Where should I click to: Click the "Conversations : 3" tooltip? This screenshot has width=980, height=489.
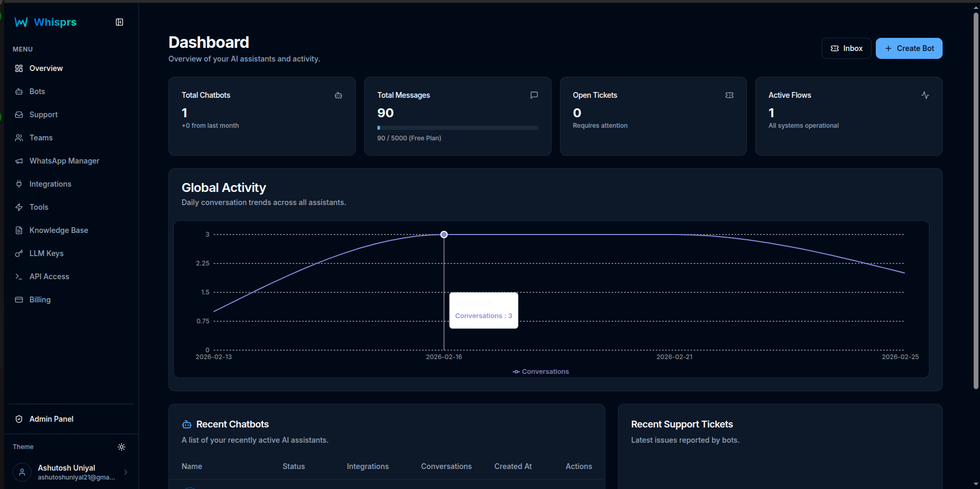click(x=484, y=311)
